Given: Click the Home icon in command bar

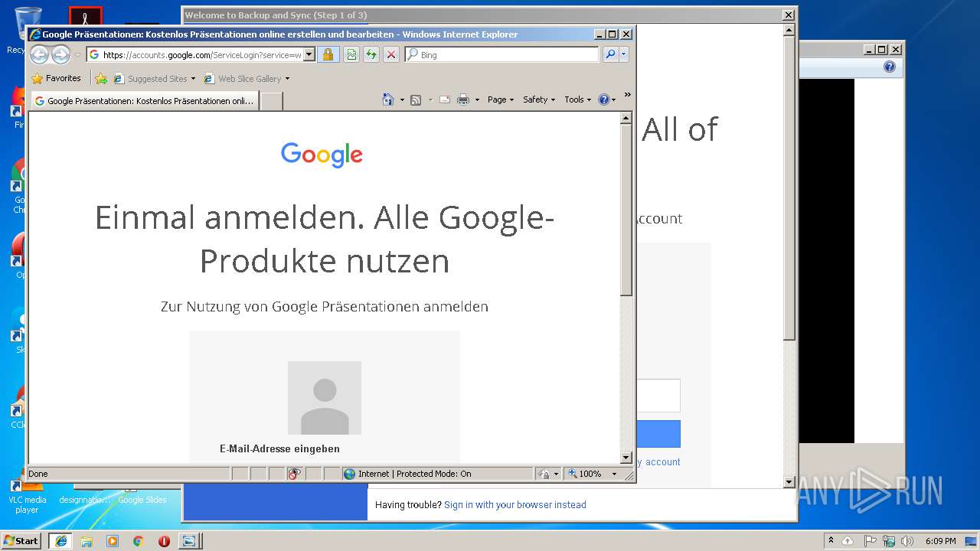Looking at the screenshot, I should (x=388, y=99).
